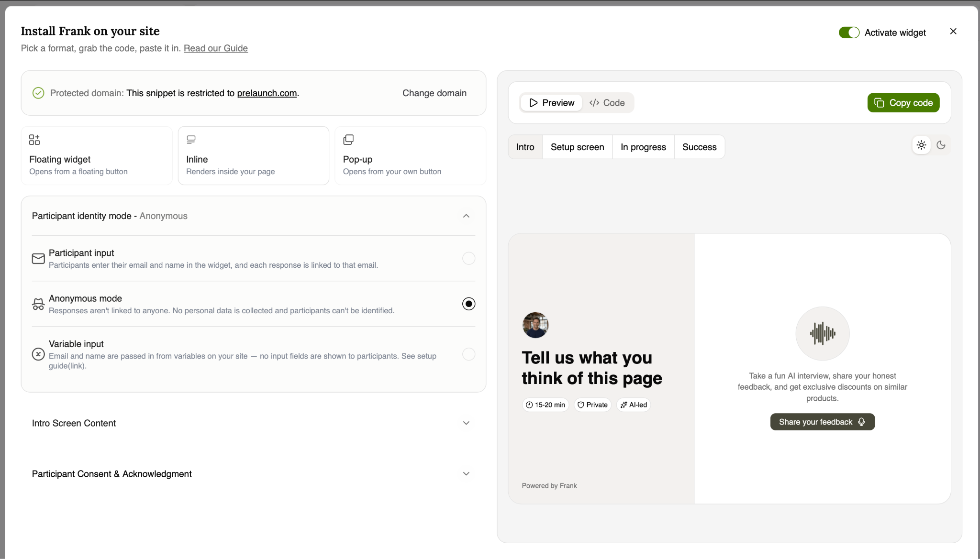This screenshot has width=980, height=559.
Task: Switch to the Preview tab
Action: coord(551,103)
